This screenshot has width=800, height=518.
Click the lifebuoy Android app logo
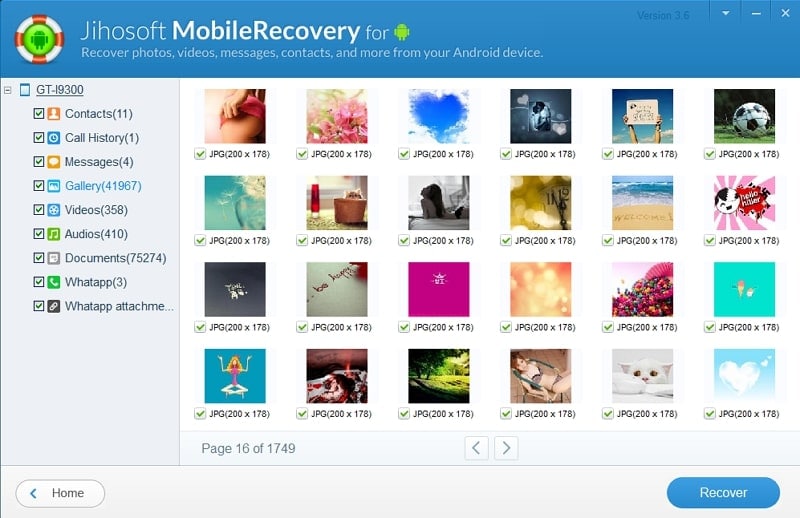coord(39,39)
